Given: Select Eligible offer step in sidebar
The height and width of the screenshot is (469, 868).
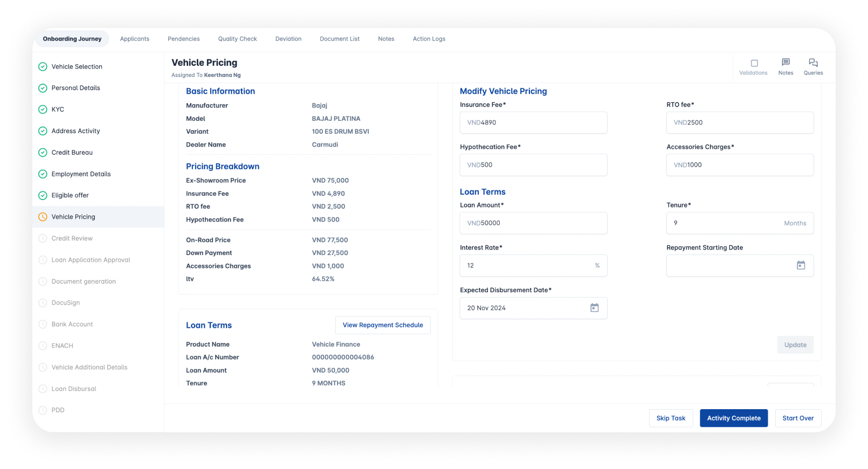Looking at the screenshot, I should (x=70, y=195).
